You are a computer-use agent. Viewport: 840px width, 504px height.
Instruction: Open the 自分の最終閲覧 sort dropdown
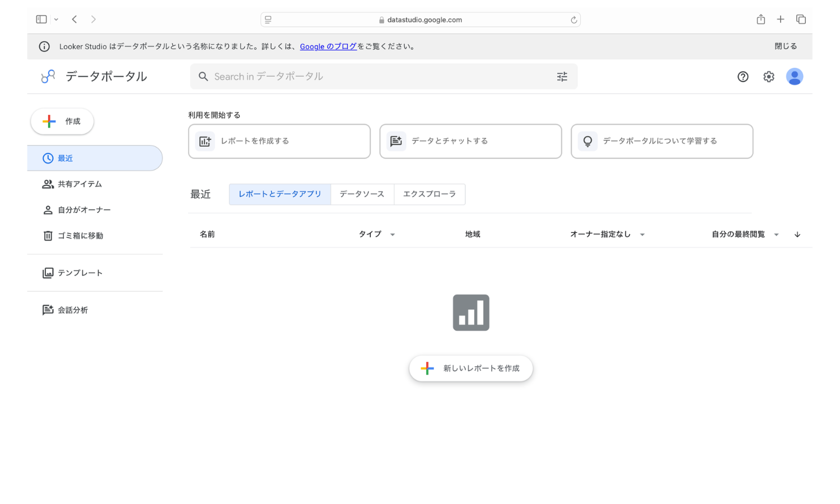[745, 234]
